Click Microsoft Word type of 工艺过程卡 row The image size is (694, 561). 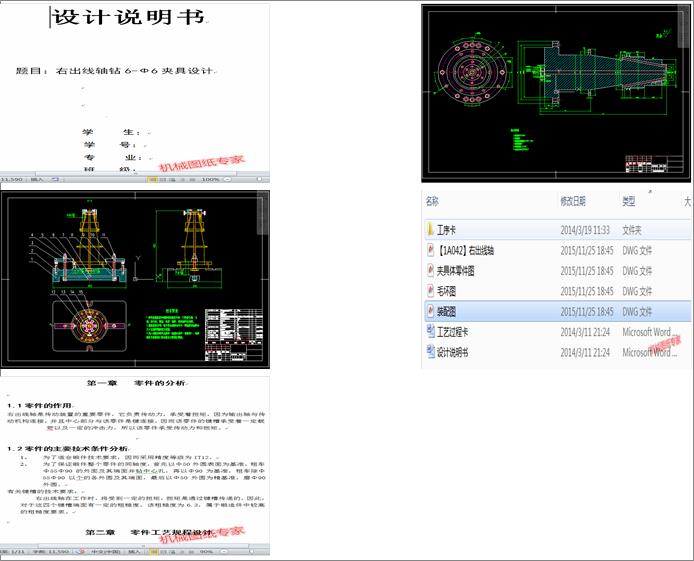point(648,332)
